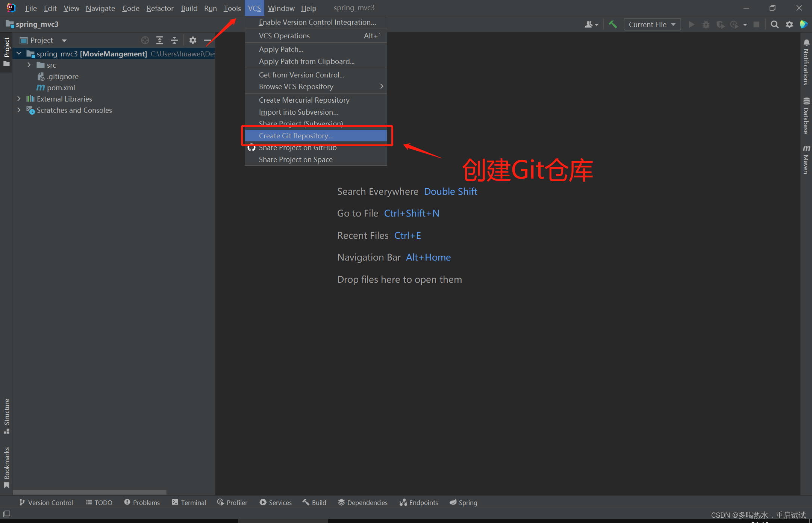Image resolution: width=812 pixels, height=523 pixels.
Task: Choose Apply Patch menu item
Action: pos(316,49)
